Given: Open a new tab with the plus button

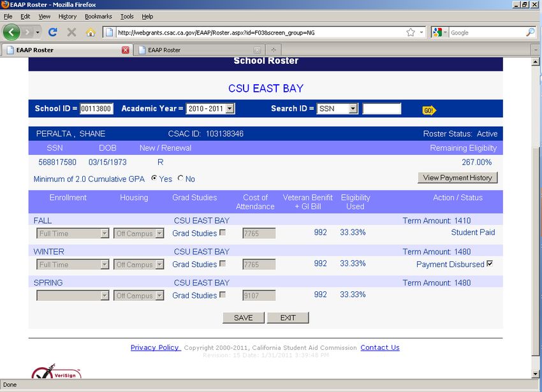Looking at the screenshot, I should point(274,50).
